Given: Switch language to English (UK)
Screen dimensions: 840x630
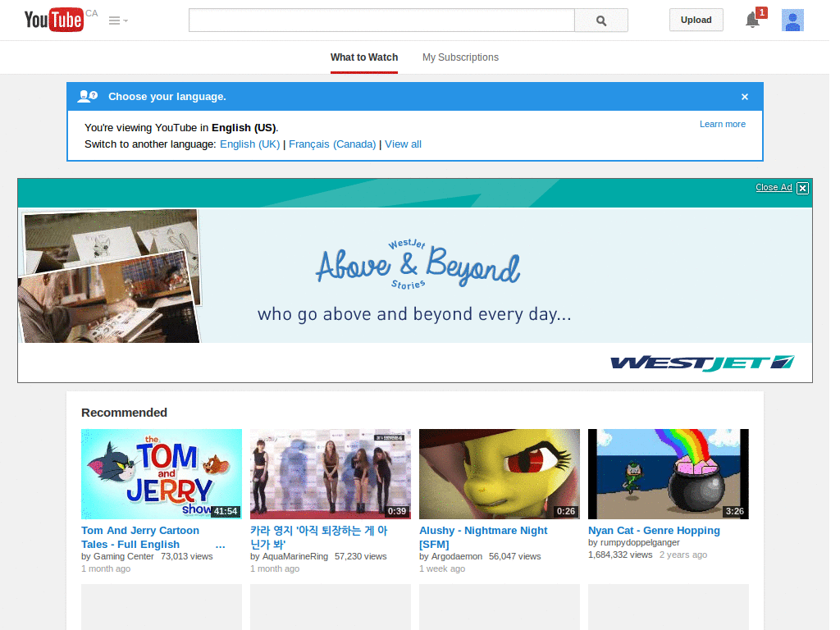Looking at the screenshot, I should pos(249,144).
